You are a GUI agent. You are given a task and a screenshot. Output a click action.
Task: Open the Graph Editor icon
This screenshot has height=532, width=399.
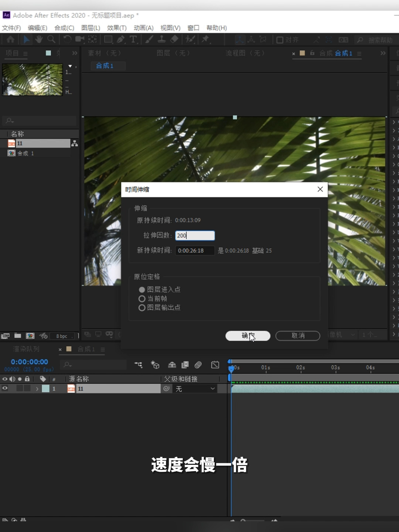click(x=215, y=365)
